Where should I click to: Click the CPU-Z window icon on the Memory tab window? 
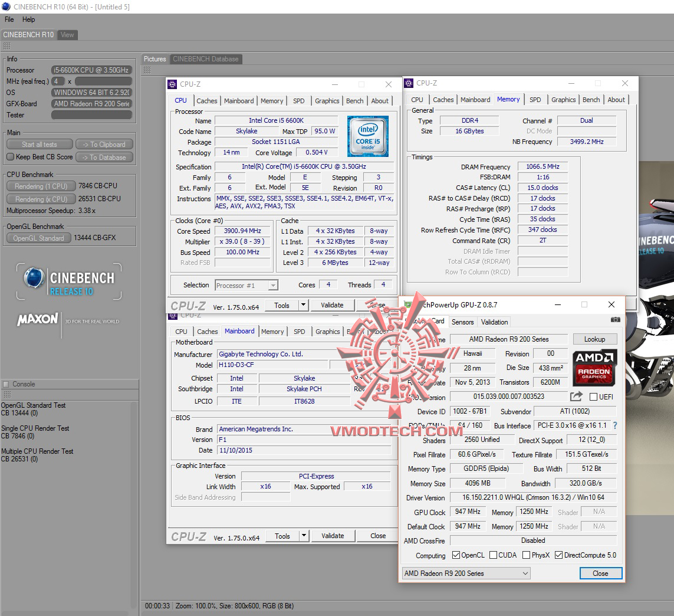click(409, 83)
